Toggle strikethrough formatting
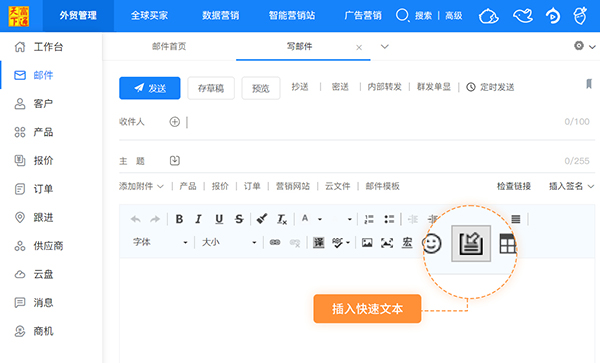Screen dimensions: 600x363 pos(239,219)
